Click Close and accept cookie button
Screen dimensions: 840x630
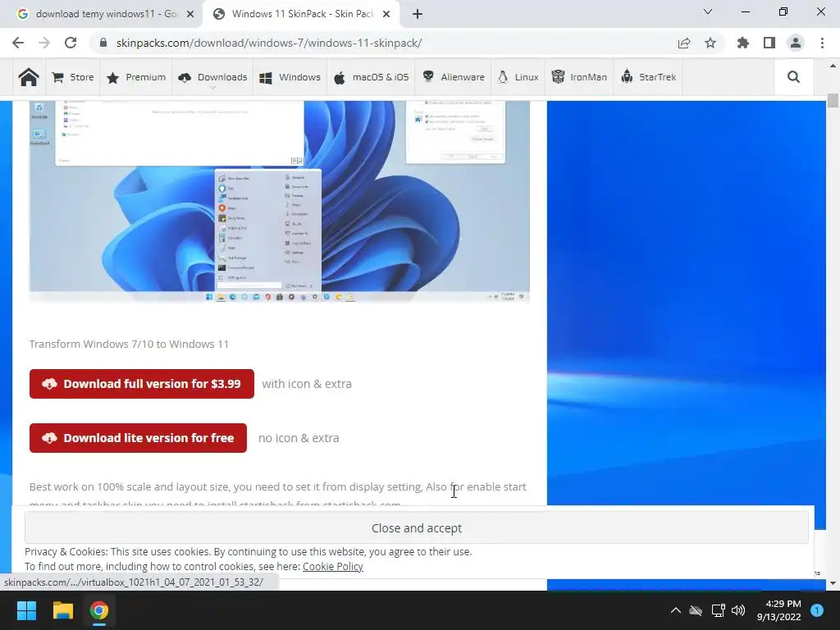click(x=416, y=528)
